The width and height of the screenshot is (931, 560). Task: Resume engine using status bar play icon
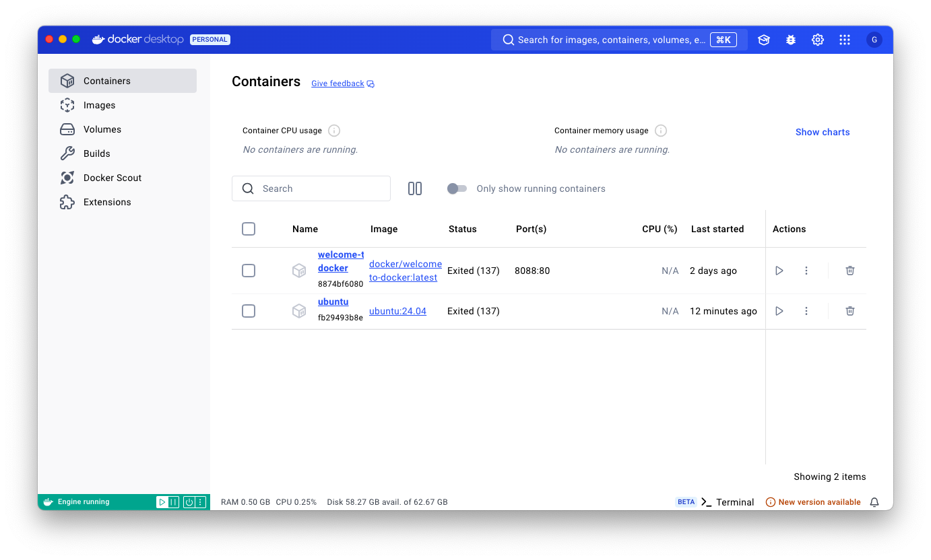tap(162, 502)
